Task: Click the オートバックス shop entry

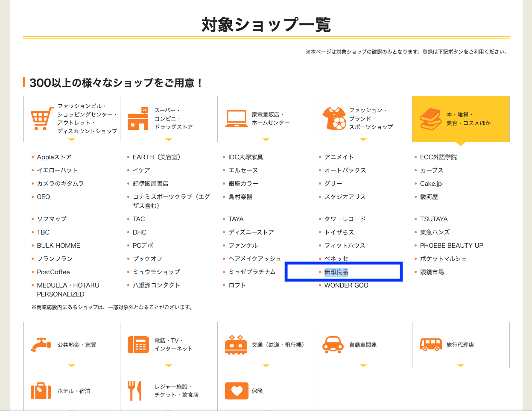Action: (x=345, y=170)
